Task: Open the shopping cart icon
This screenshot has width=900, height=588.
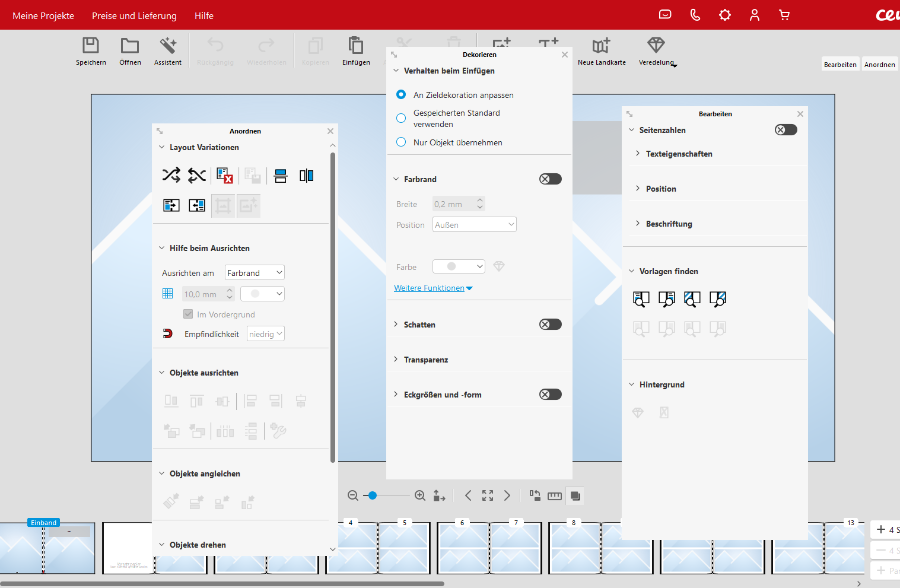Action: (x=784, y=15)
